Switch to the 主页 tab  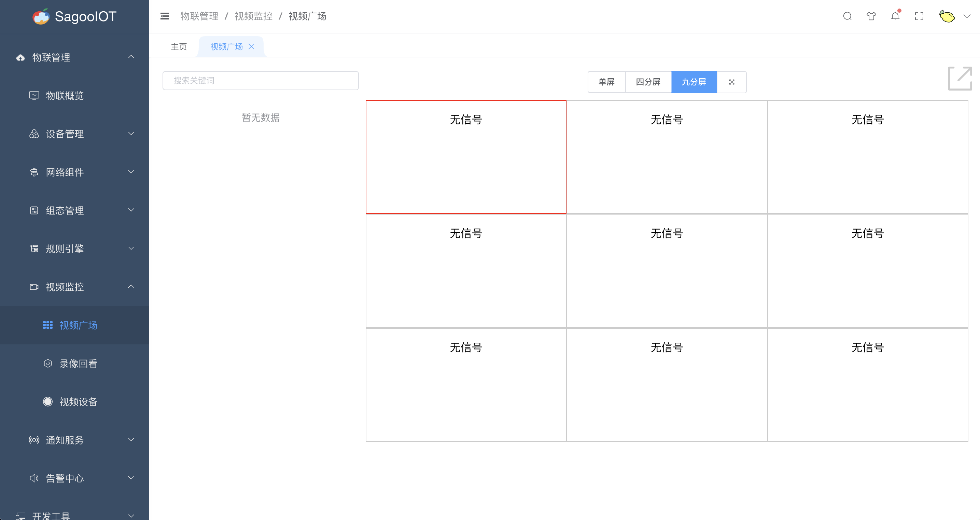[179, 46]
